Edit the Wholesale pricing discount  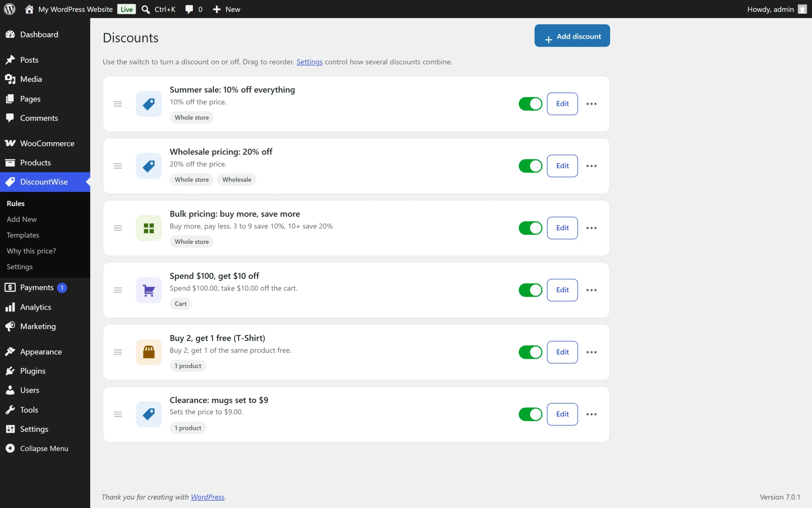(562, 166)
